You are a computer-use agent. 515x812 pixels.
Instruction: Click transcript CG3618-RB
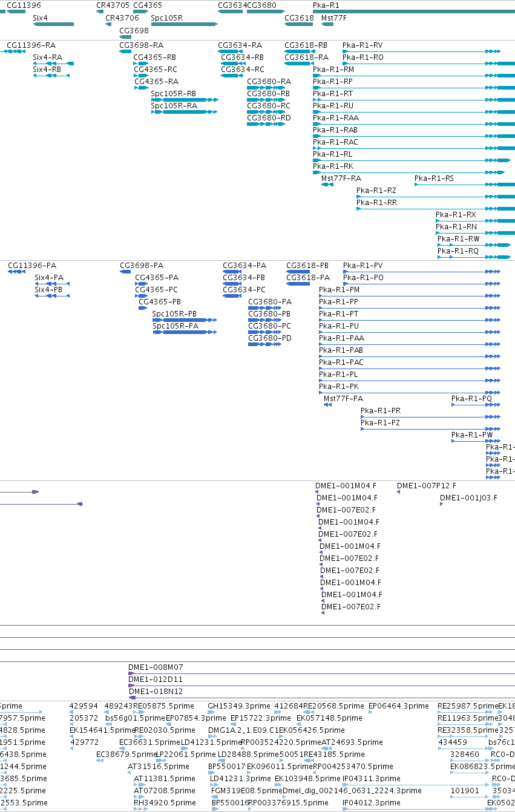[306, 45]
